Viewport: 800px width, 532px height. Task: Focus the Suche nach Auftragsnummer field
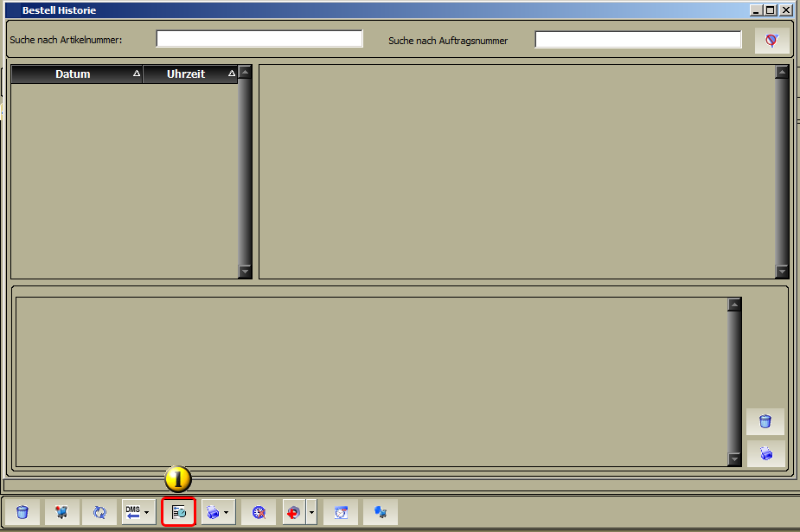637,39
